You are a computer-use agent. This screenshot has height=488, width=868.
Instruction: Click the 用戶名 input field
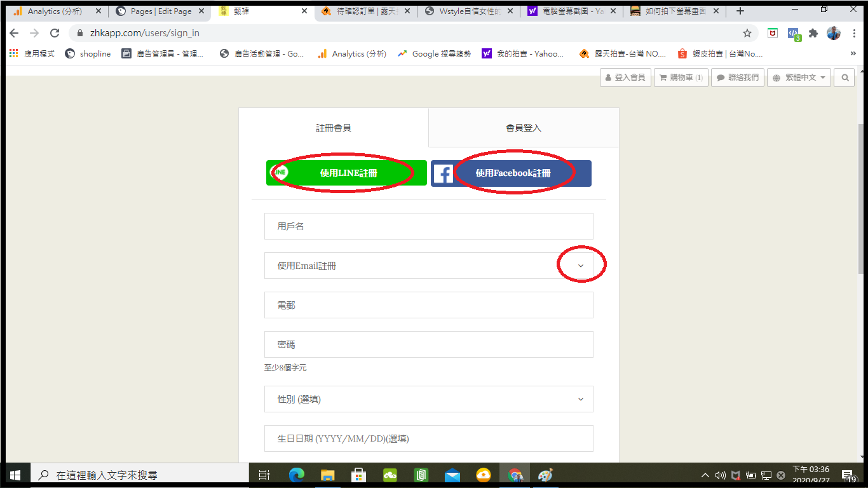[x=428, y=226]
